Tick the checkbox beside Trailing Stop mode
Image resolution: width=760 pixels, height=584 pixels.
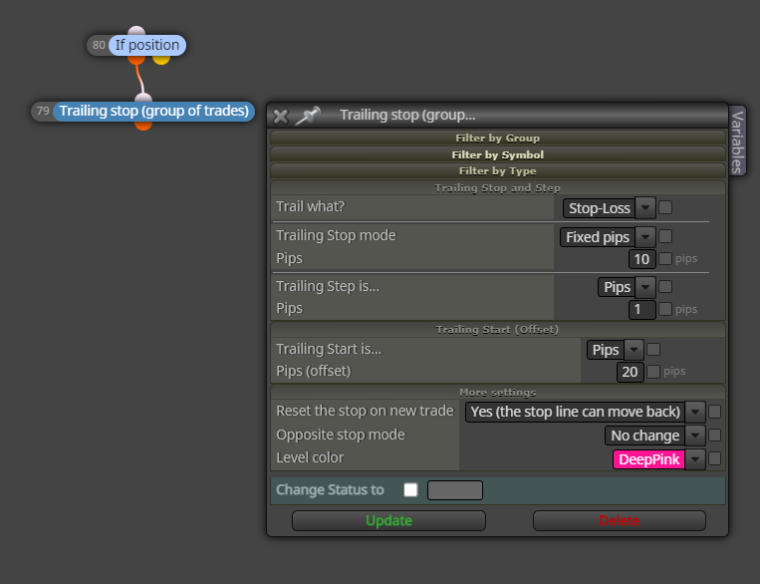point(665,237)
